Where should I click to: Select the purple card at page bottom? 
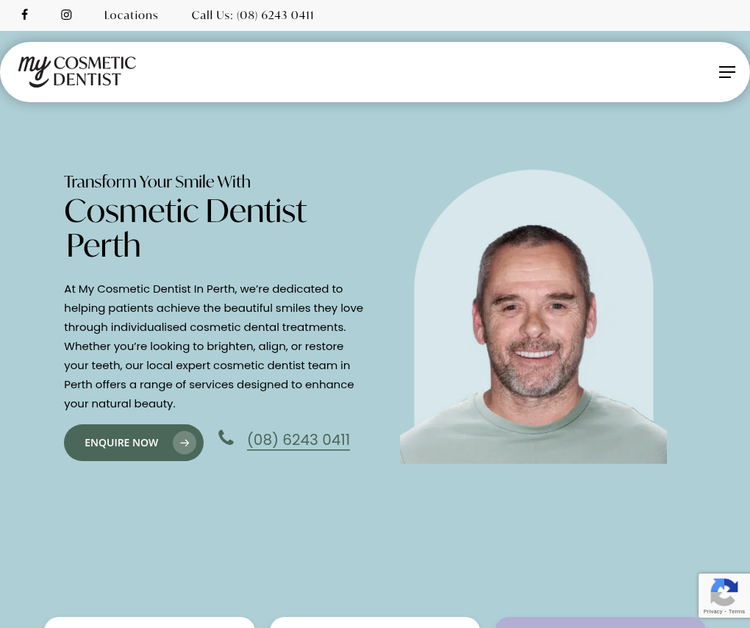click(600, 622)
